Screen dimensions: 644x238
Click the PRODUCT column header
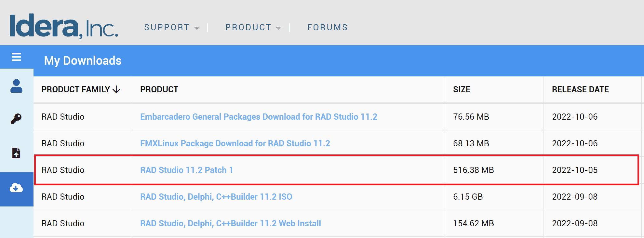tap(159, 89)
